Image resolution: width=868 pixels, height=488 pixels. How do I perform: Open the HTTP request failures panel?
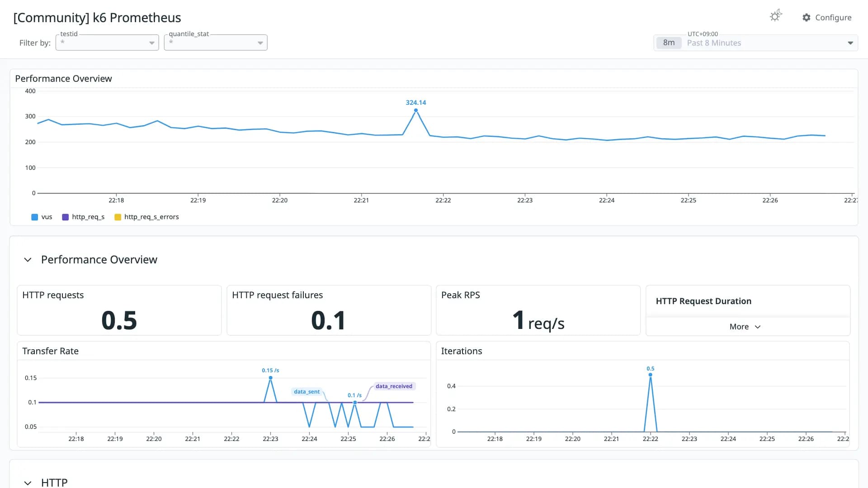[329, 310]
